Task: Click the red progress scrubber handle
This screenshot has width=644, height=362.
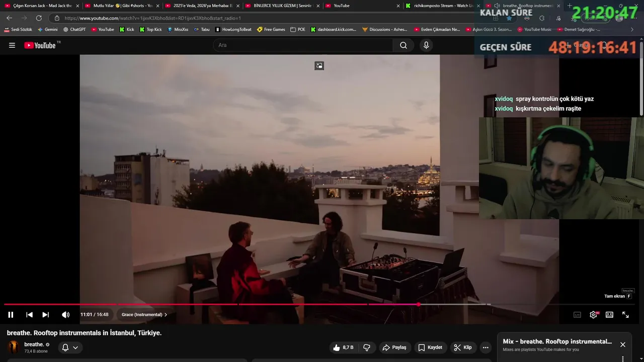Action: (x=419, y=304)
